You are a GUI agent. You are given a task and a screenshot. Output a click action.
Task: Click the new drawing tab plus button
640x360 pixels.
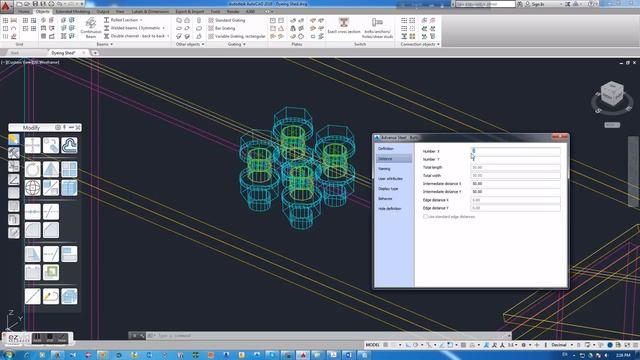coord(95,53)
